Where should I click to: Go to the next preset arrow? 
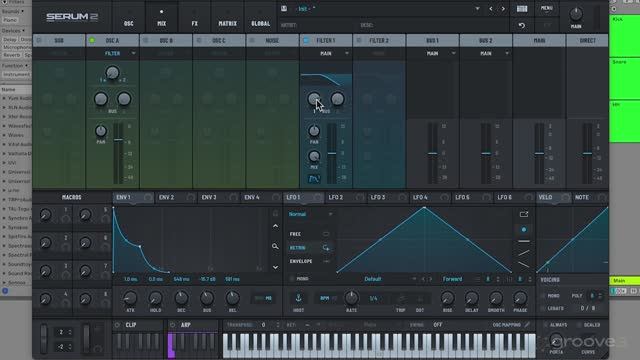coord(503,9)
